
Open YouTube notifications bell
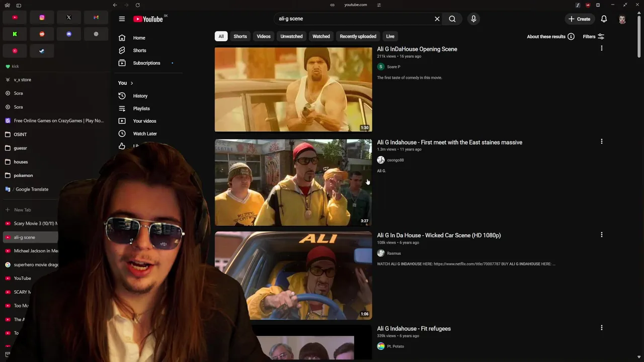click(x=604, y=19)
